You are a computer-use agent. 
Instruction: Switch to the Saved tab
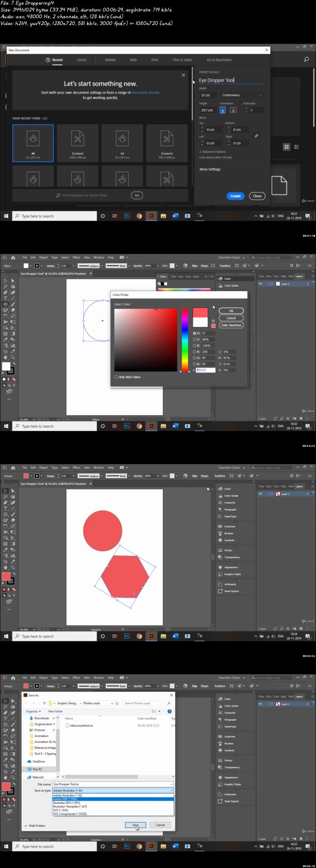[81, 60]
